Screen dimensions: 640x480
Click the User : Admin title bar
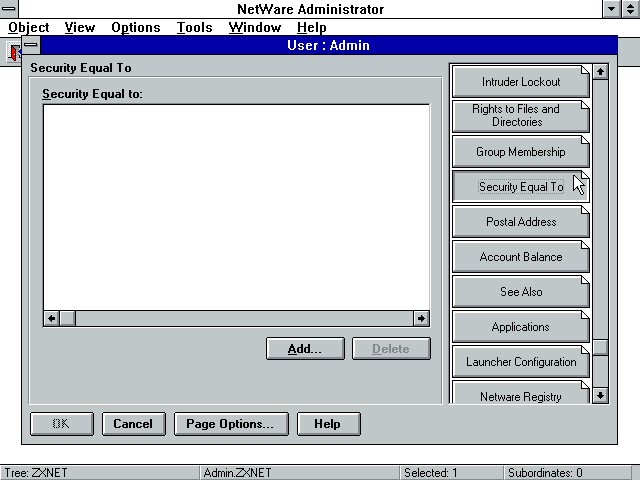[328, 45]
